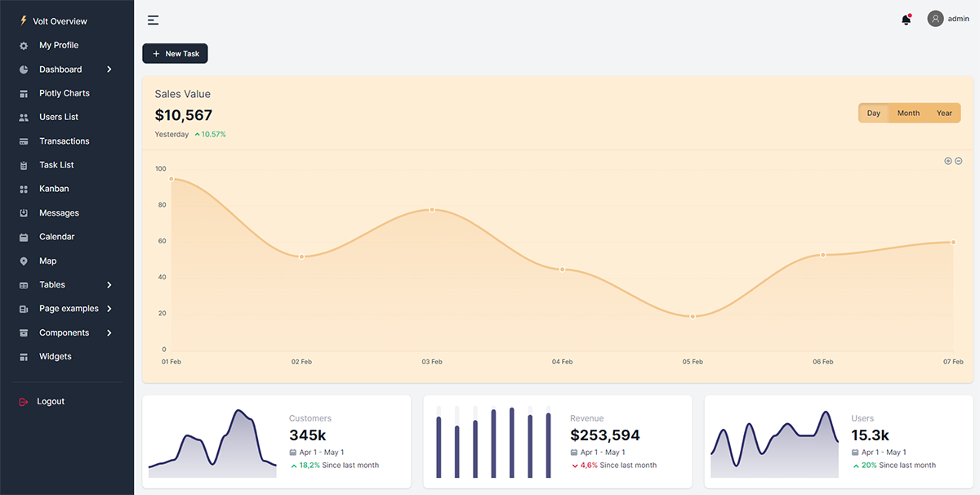Expand the Tables submenu chevron
The height and width of the screenshot is (495, 980).
tap(109, 285)
